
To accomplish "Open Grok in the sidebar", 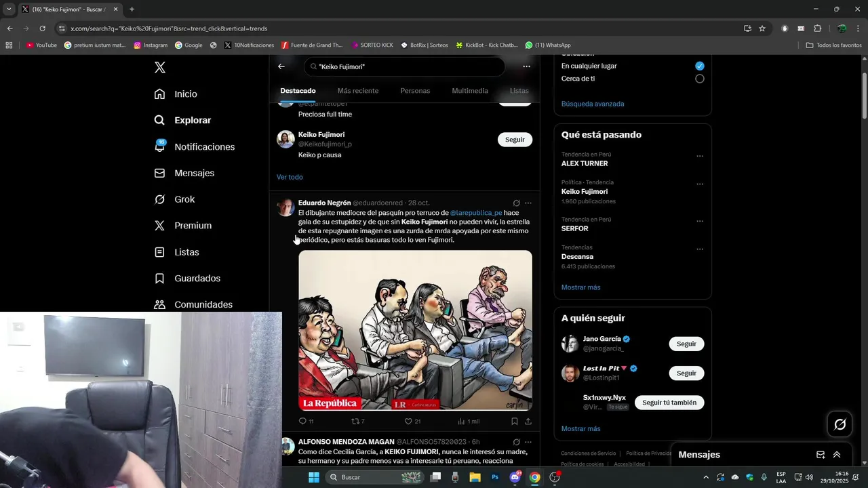I will 174,199.
